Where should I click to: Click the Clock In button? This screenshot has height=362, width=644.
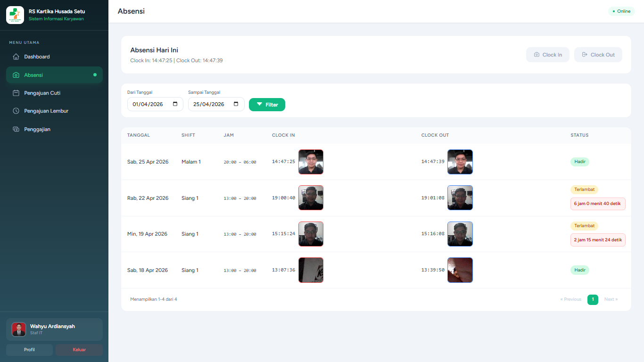548,55
